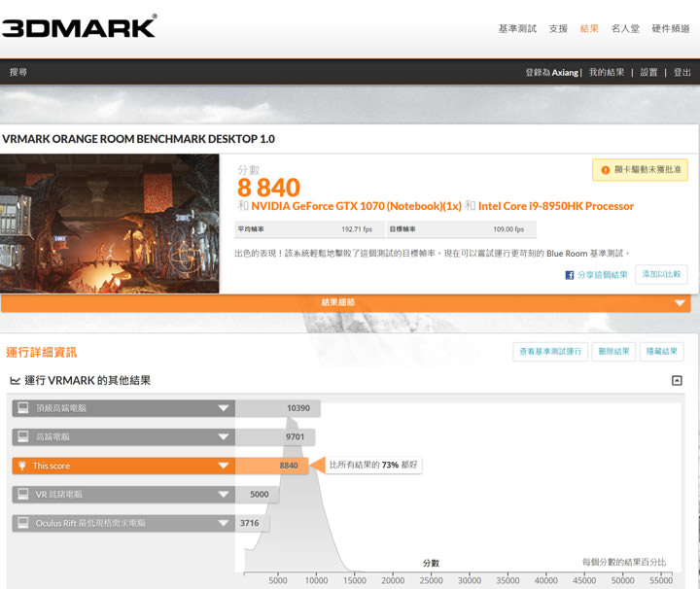700x589 pixels.
Task: Click the computer icon beside VR 就緒電腦
Action: click(x=22, y=494)
